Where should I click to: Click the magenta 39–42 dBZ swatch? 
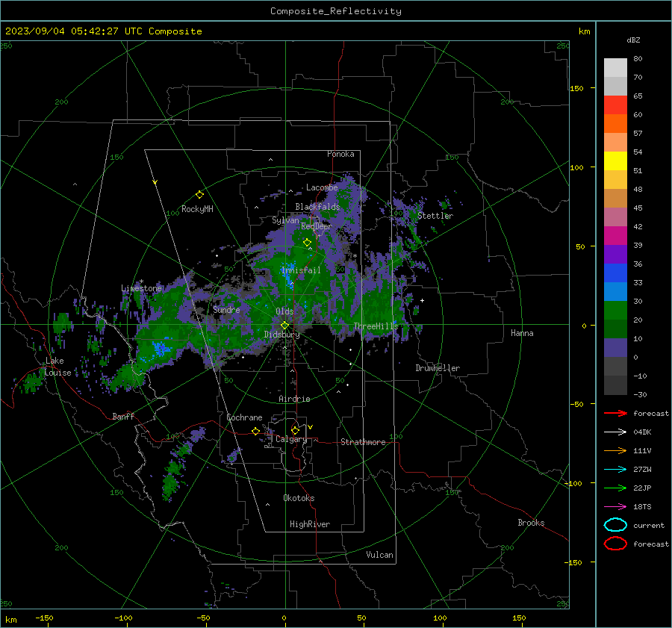[x=615, y=235]
